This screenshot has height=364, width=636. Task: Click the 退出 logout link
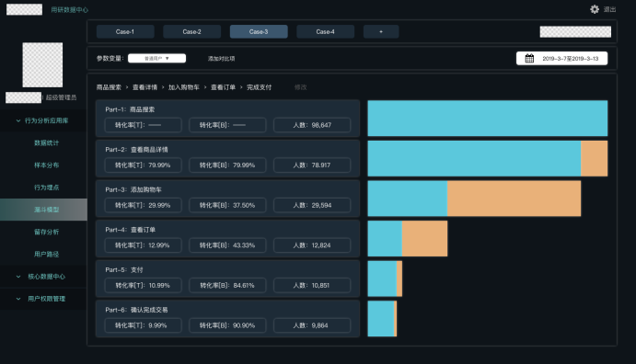tap(609, 9)
